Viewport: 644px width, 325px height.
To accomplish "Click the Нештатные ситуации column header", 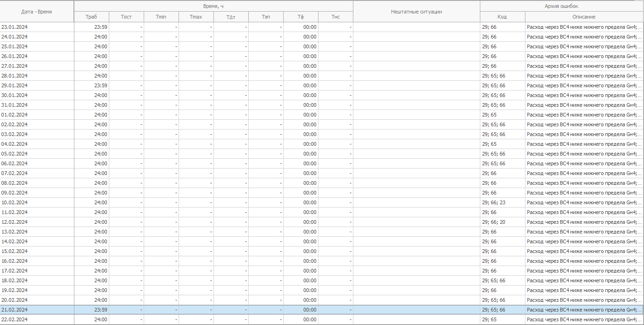I will 417,12.
